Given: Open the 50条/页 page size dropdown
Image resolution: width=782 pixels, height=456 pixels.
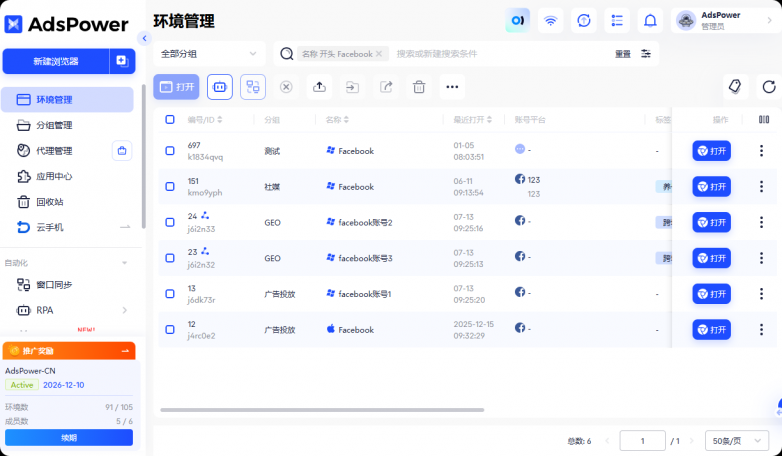Looking at the screenshot, I should [737, 441].
